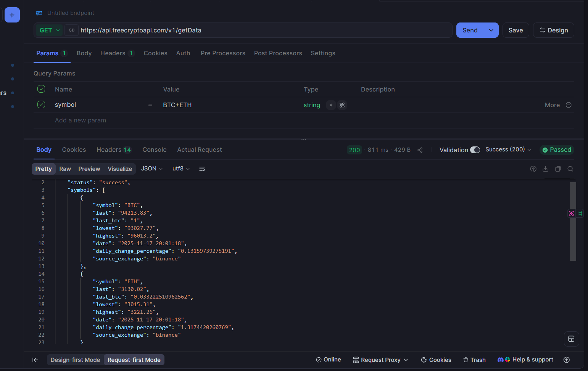Open Trash from the bottom bar
Screen dimensions: 588x371
(474, 360)
